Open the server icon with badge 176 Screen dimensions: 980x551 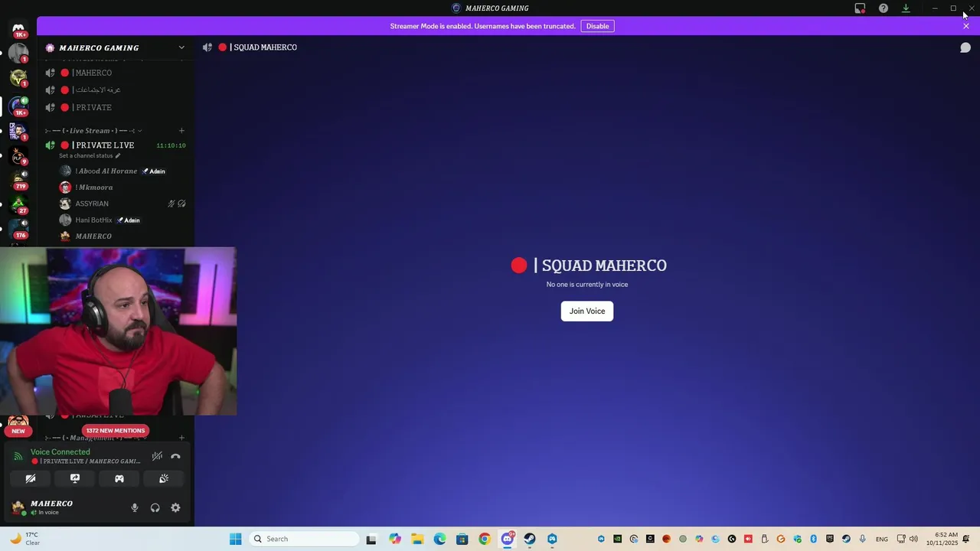(18, 229)
